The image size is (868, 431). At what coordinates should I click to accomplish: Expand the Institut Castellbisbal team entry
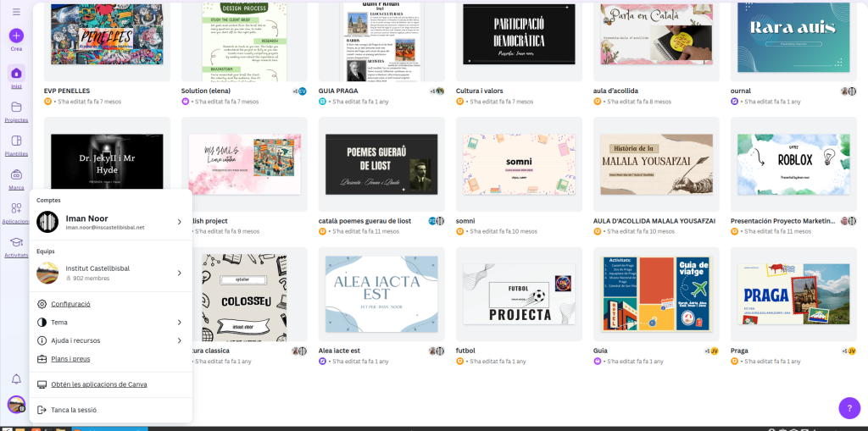(x=179, y=273)
